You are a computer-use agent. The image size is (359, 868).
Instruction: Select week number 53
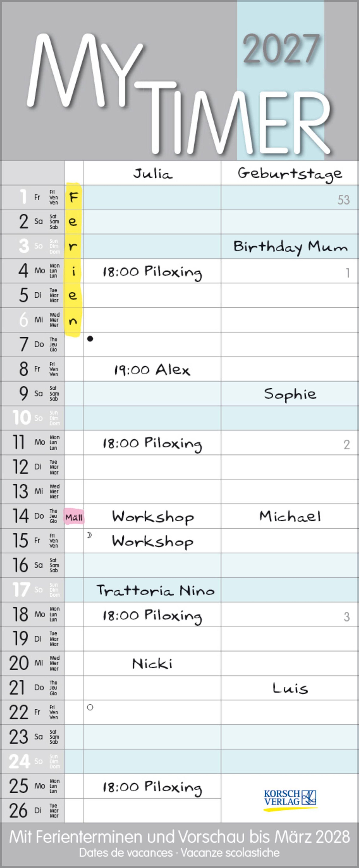coord(343,200)
